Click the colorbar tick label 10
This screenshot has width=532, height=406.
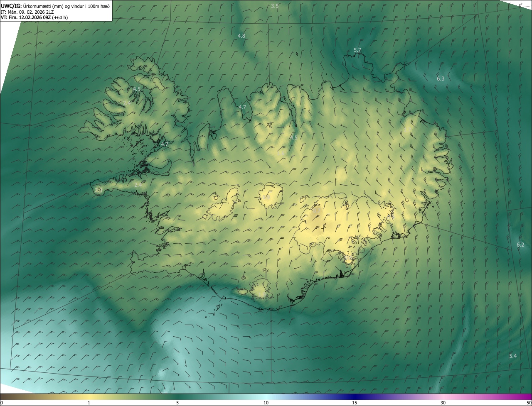click(266, 403)
